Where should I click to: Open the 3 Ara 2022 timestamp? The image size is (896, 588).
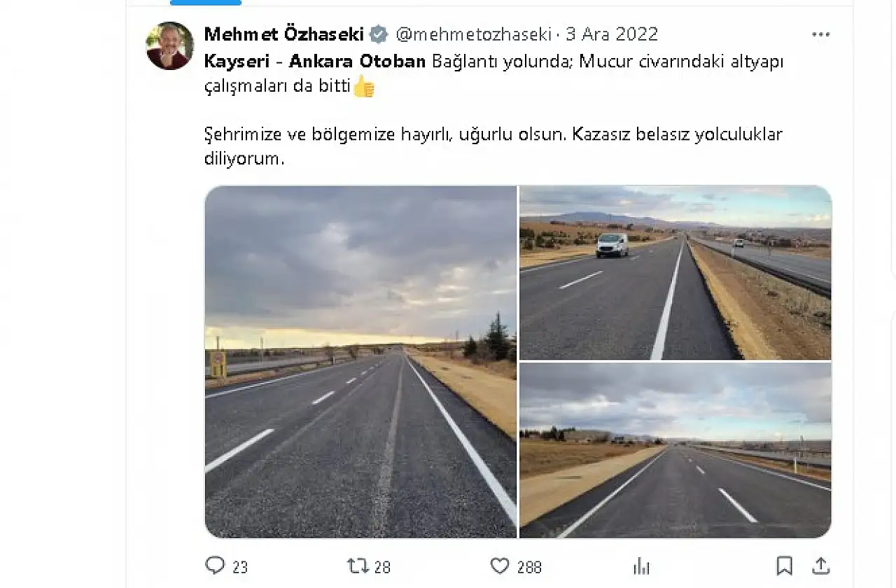coord(612,34)
